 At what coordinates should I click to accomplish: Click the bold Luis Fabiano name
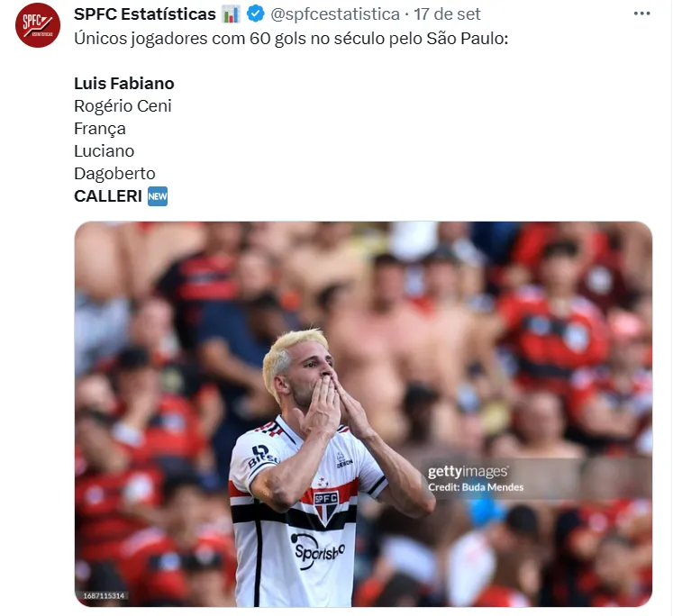(x=124, y=83)
